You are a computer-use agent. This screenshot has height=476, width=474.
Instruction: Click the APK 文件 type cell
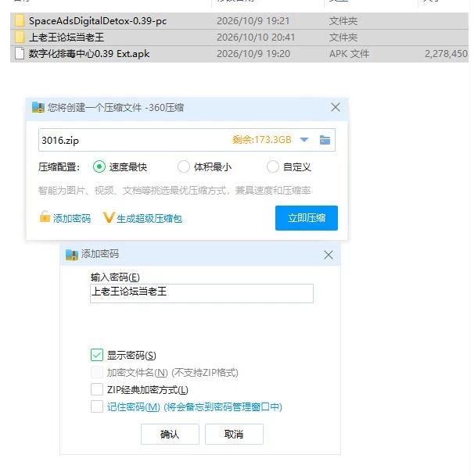tap(349, 54)
